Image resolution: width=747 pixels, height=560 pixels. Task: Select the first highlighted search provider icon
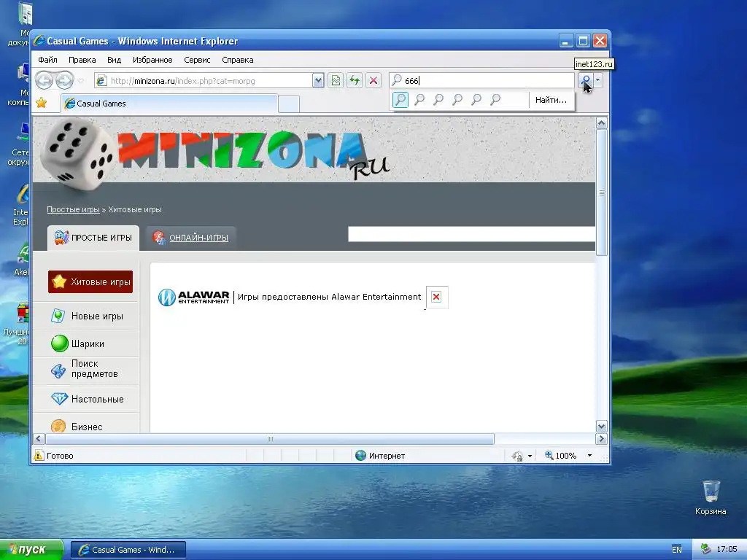400,99
